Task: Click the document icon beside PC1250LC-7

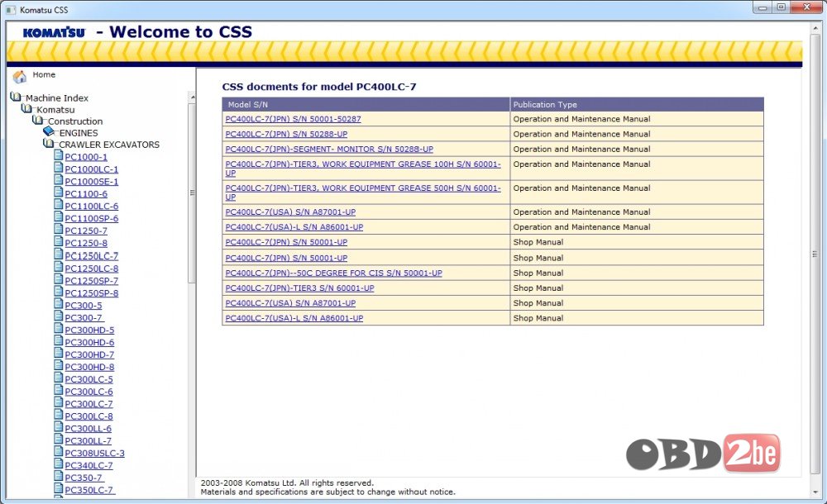Action: (x=59, y=254)
